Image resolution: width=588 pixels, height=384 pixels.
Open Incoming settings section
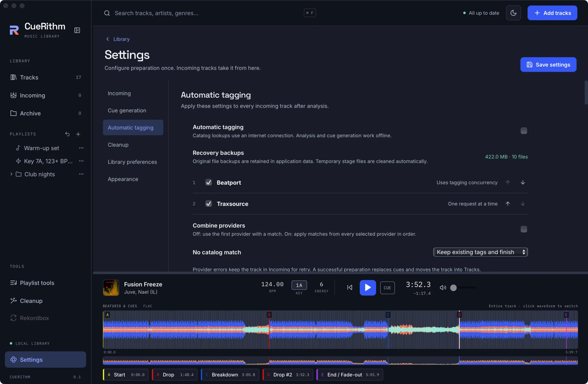click(x=133, y=93)
